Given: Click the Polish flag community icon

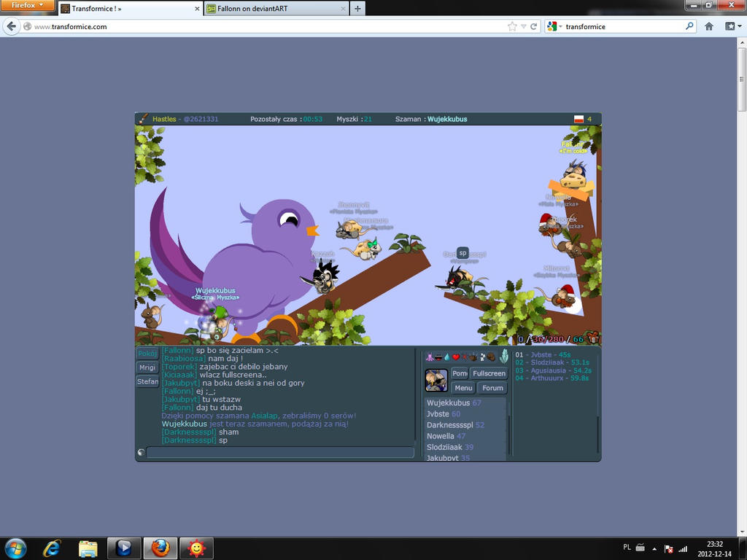Looking at the screenshot, I should 578,119.
